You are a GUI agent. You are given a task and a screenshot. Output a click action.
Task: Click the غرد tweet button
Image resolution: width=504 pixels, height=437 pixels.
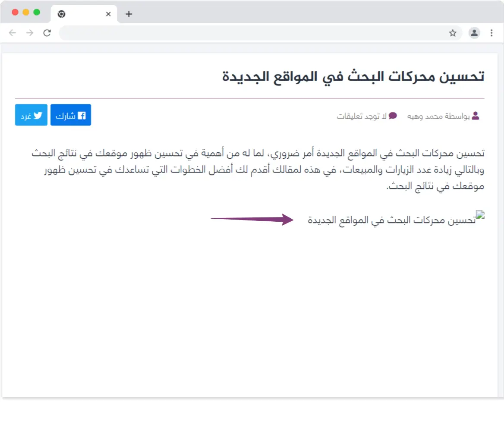[x=31, y=115]
